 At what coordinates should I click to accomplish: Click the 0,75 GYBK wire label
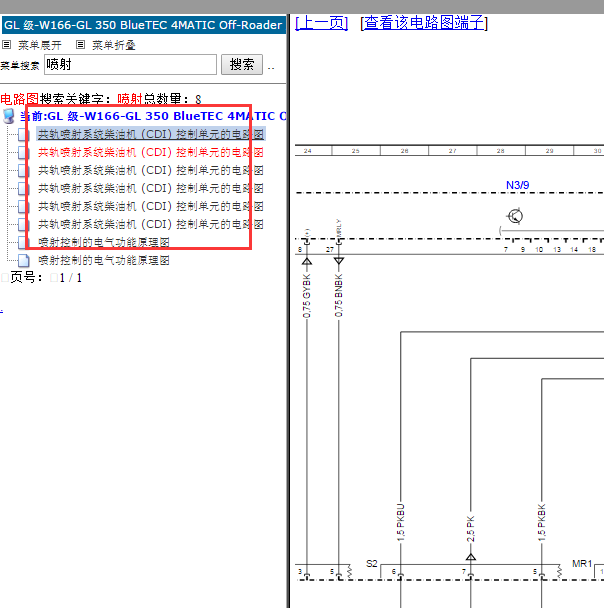pos(307,296)
